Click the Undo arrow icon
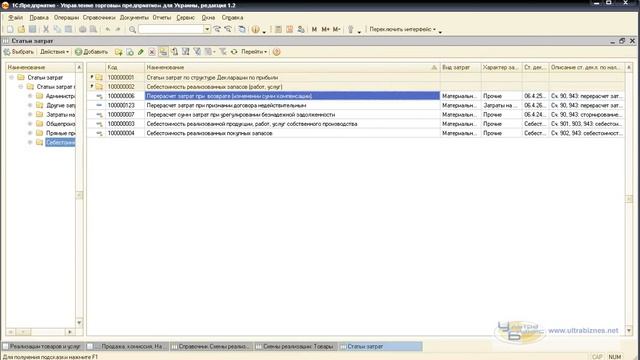This screenshot has height=360, width=640. coord(108,29)
